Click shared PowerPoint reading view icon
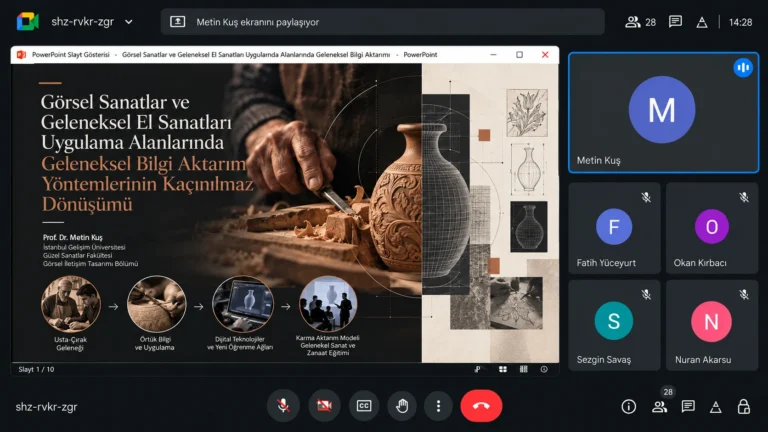The height and width of the screenshot is (432, 768). (524, 369)
